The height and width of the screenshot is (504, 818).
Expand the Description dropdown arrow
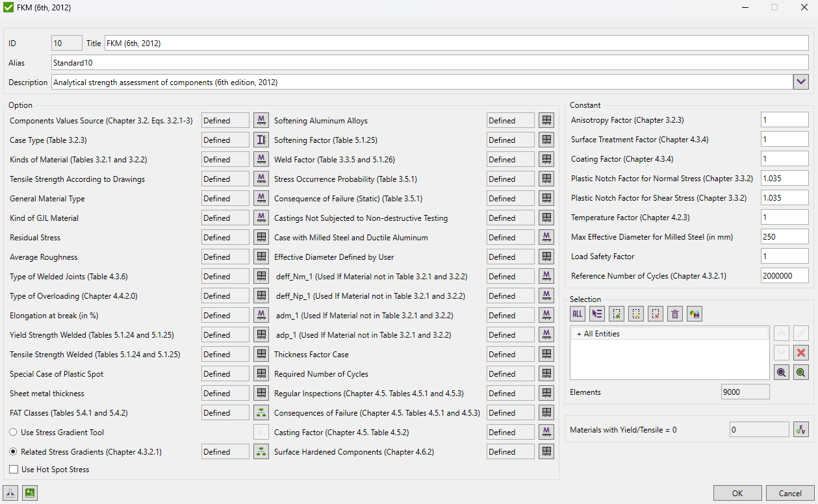click(800, 82)
